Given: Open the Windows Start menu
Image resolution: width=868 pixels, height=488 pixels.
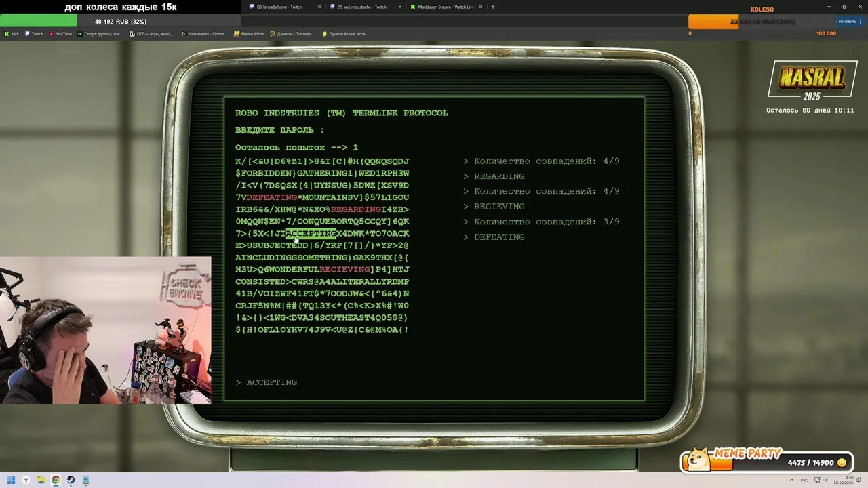Looking at the screenshot, I should [x=11, y=480].
